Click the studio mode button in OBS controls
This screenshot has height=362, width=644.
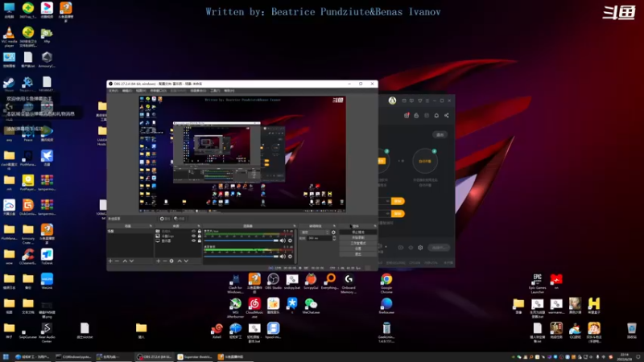click(x=358, y=243)
